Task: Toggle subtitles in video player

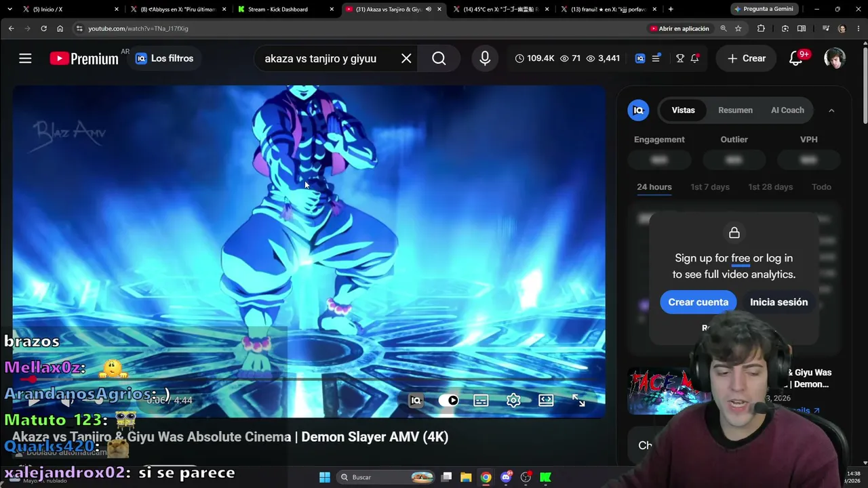Action: point(481,401)
